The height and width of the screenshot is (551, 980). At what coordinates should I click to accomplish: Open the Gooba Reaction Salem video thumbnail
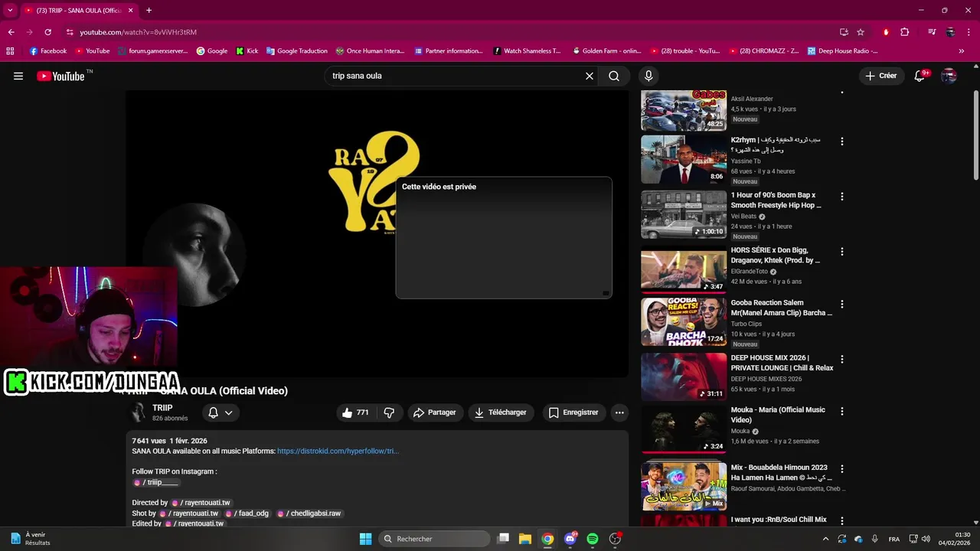[x=684, y=321]
